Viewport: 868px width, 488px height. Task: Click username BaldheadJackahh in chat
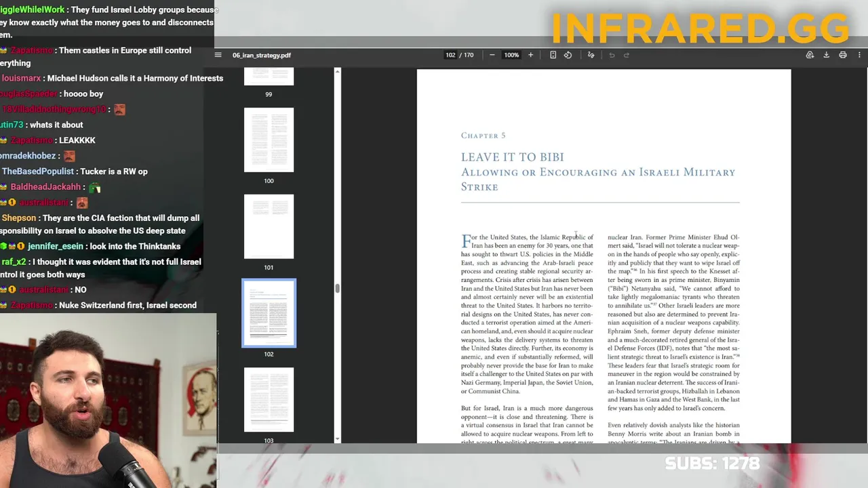(45, 187)
